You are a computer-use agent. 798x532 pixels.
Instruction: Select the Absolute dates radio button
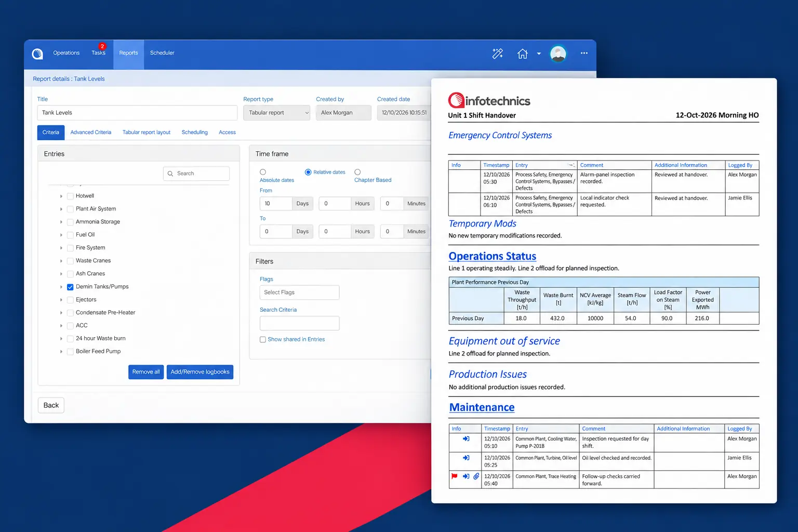click(263, 172)
